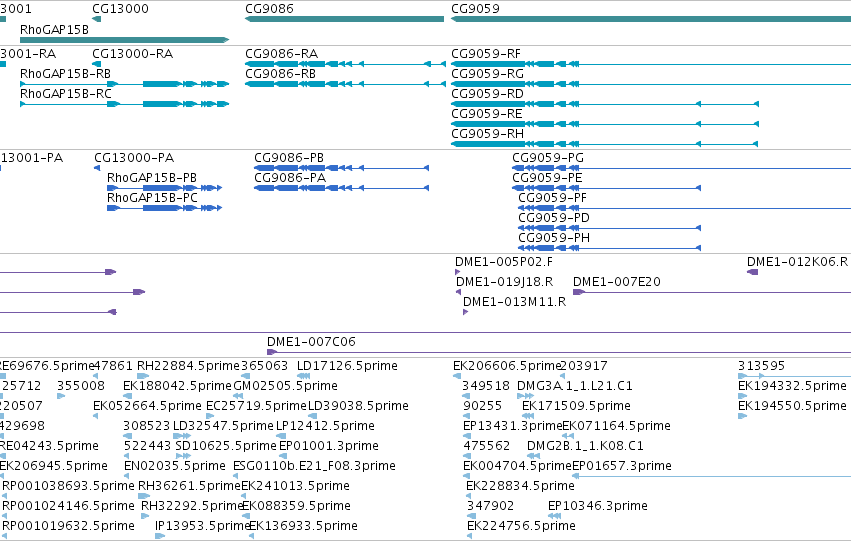Select transcript CG9086-RA
Screen dimensions: 851x541
pyautogui.click(x=345, y=64)
